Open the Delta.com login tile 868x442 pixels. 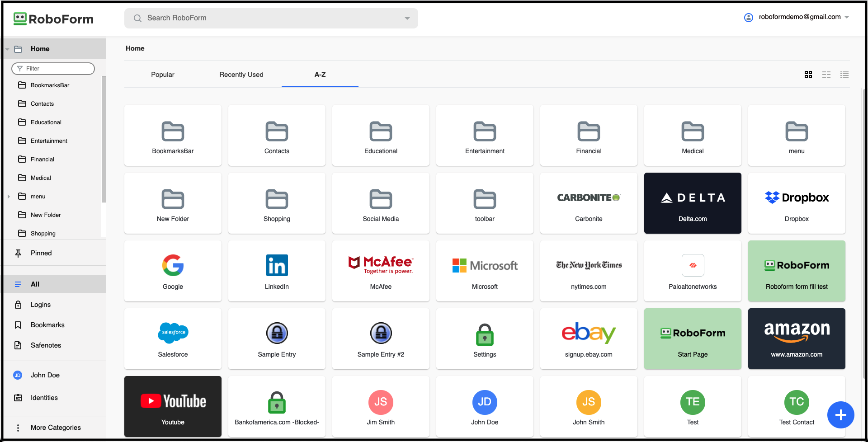[693, 203]
